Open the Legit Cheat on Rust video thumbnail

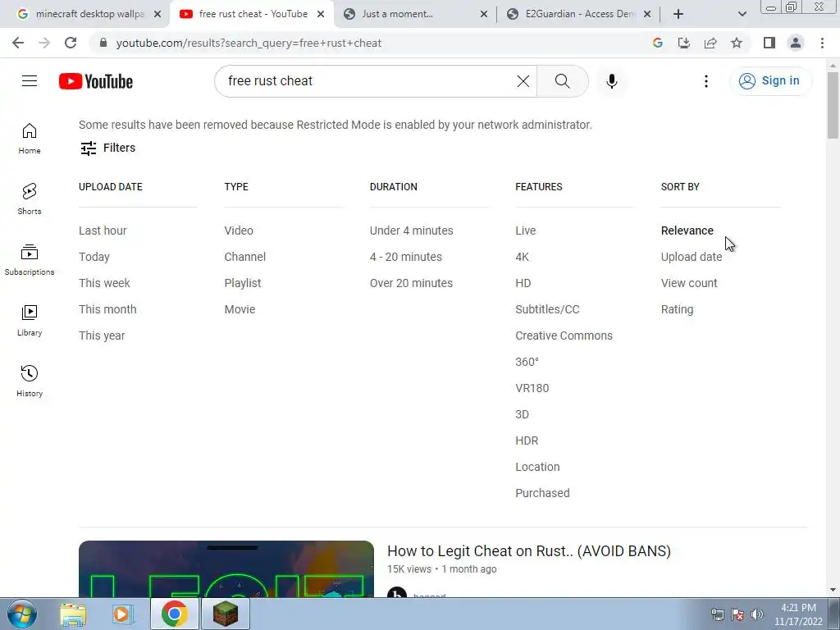[226, 569]
